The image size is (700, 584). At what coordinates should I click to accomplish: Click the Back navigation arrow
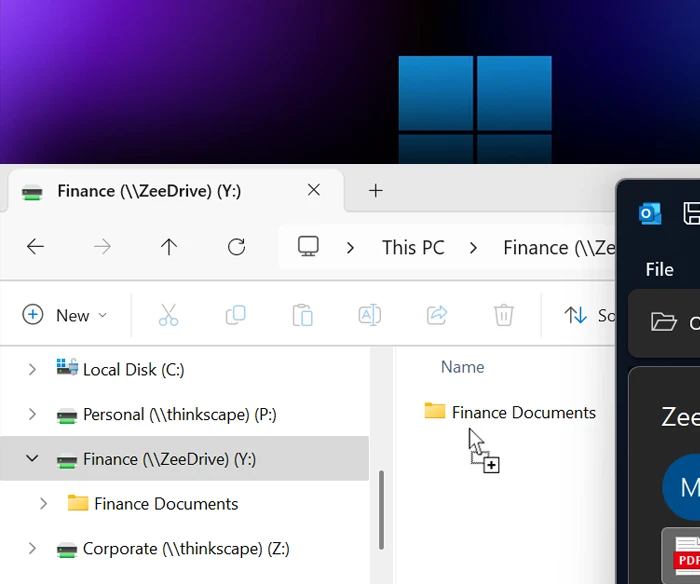click(x=35, y=246)
